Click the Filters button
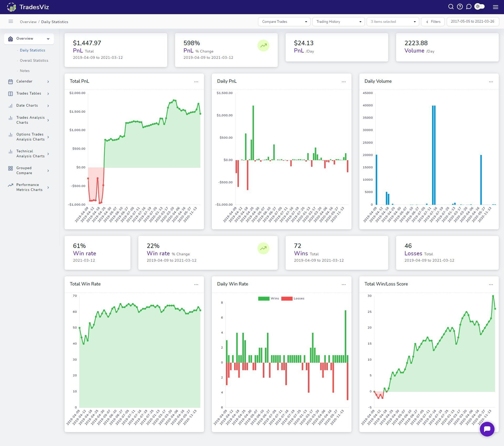This screenshot has height=446, width=504. [433, 22]
